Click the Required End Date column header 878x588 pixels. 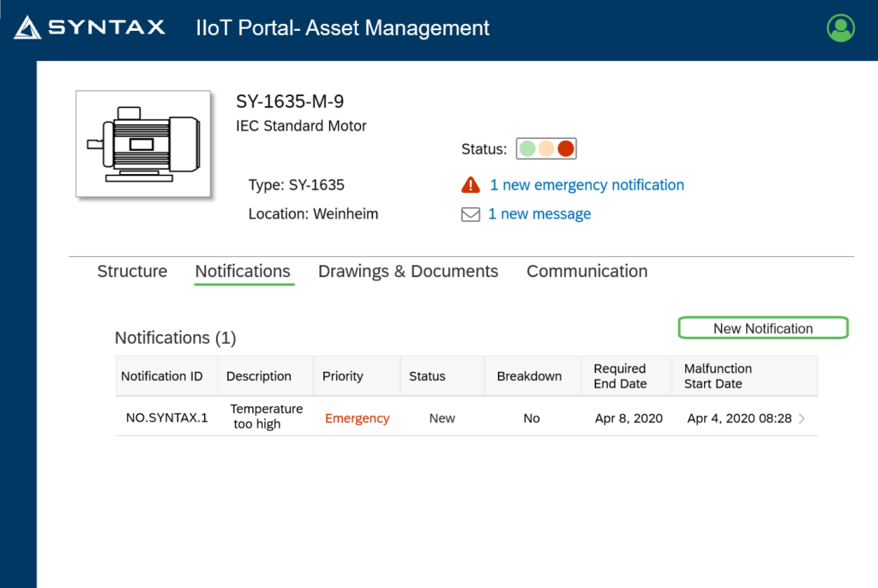tap(626, 376)
